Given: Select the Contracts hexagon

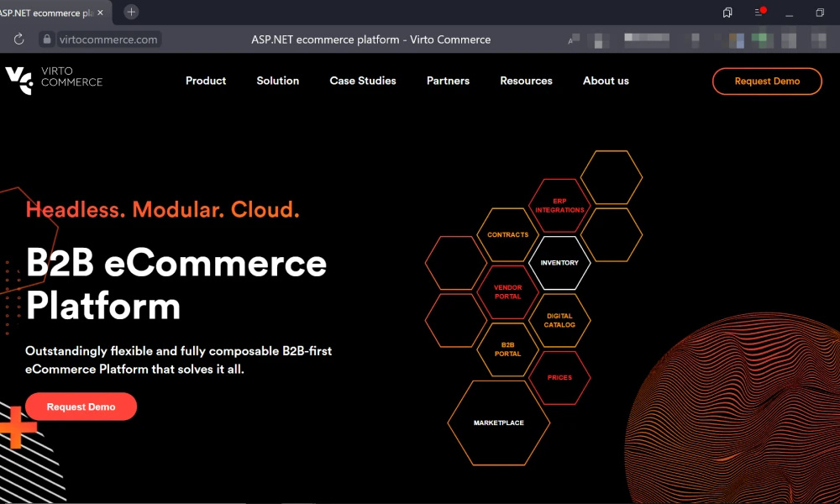Looking at the screenshot, I should [x=508, y=234].
